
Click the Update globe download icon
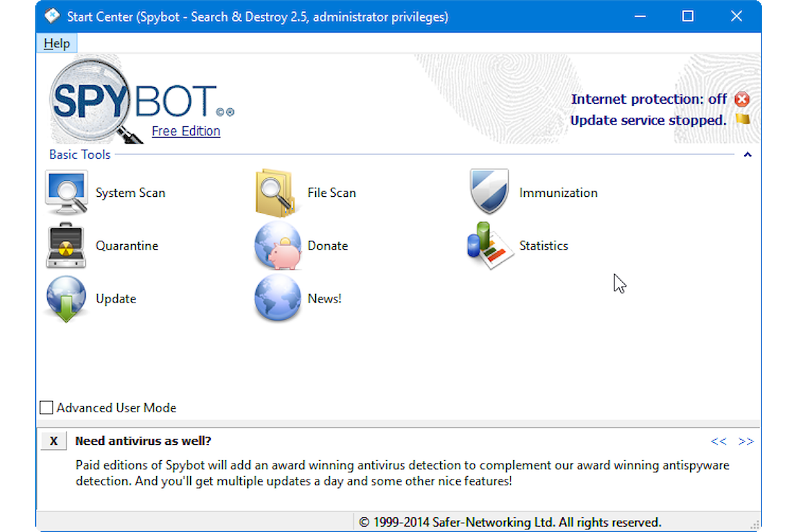[66, 299]
